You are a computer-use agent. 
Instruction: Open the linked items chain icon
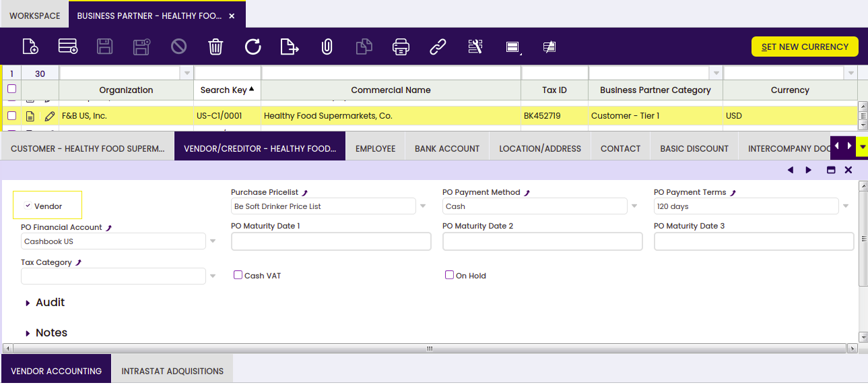[438, 47]
